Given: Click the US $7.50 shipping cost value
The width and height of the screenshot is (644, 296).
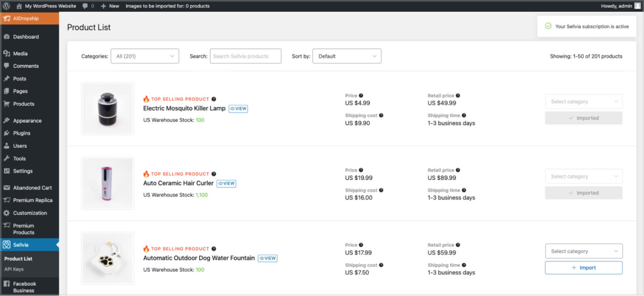Looking at the screenshot, I should [x=357, y=273].
